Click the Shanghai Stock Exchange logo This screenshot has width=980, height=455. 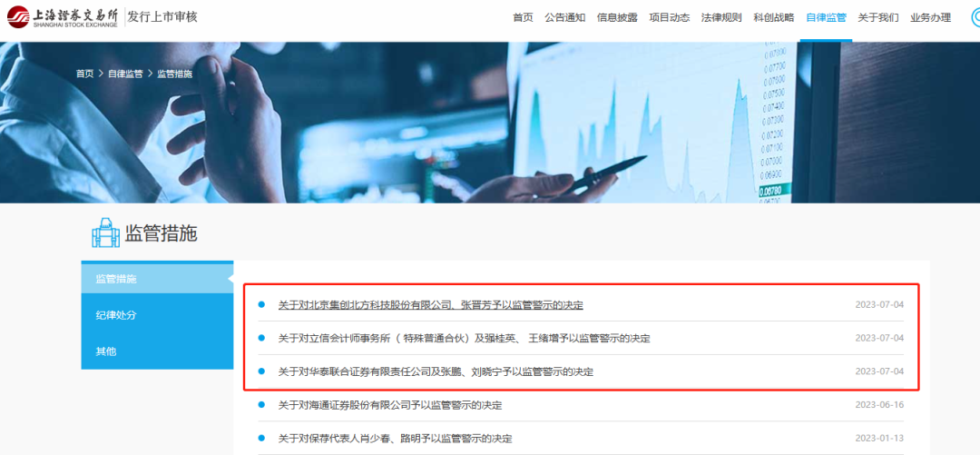[62, 17]
